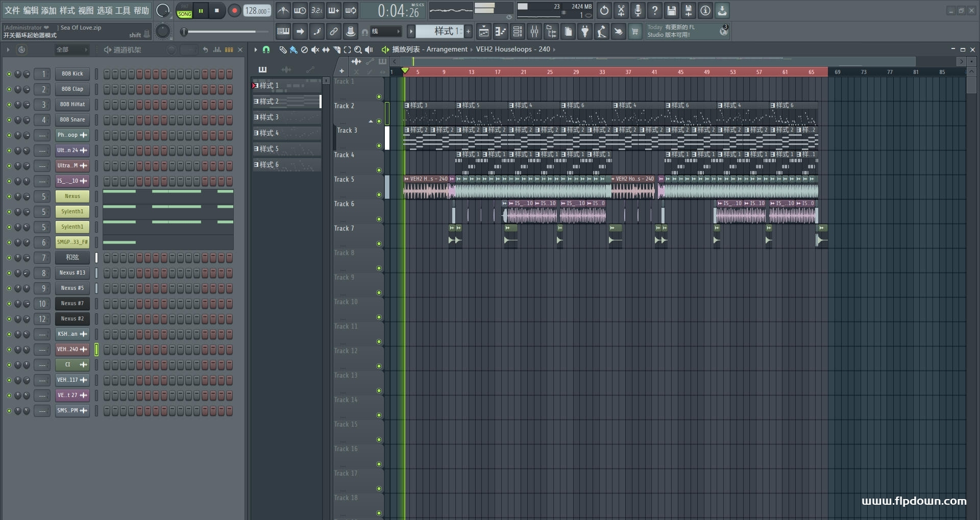Expand the 样式 1 pattern selector
980x520 pixels.
click(443, 32)
